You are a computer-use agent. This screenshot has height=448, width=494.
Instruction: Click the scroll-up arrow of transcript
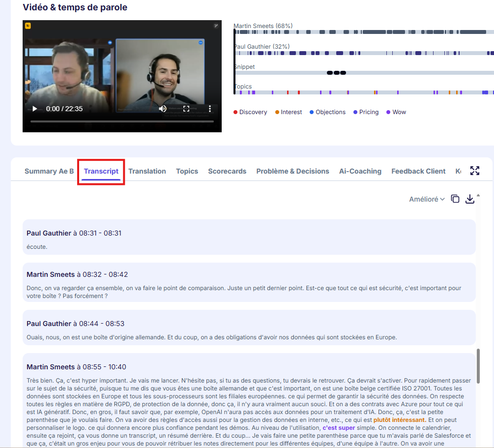[478, 195]
